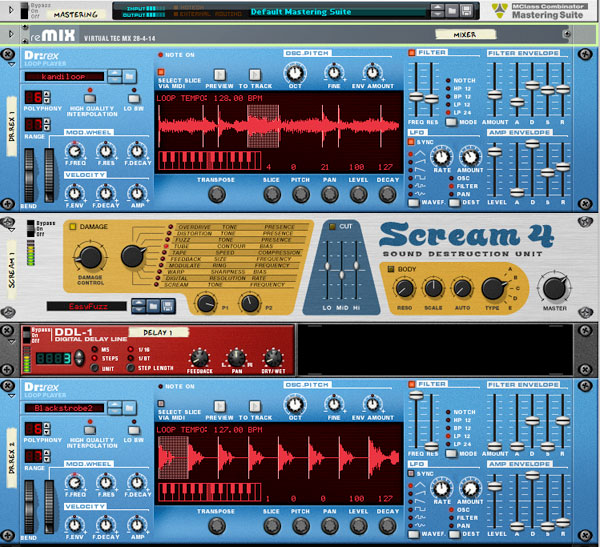The width and height of the screenshot is (600, 547).
Task: Click the kandiloop waveform display
Action: pyautogui.click(x=279, y=126)
